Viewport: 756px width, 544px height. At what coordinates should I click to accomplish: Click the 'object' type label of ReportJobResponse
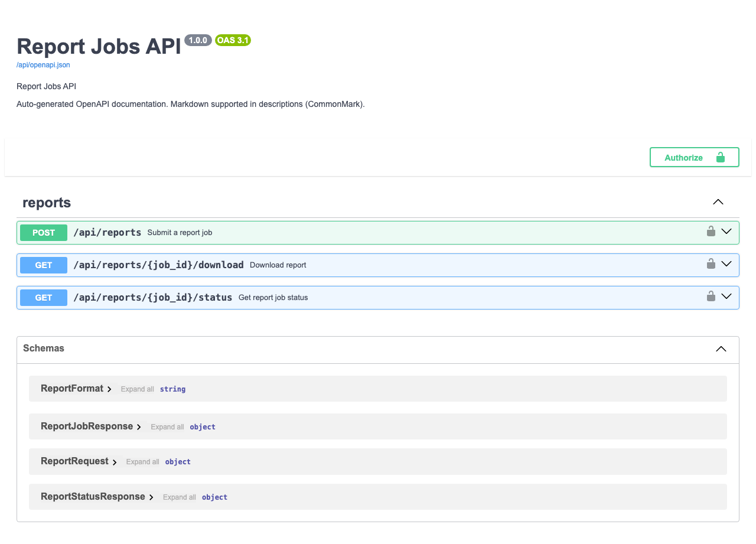click(203, 427)
